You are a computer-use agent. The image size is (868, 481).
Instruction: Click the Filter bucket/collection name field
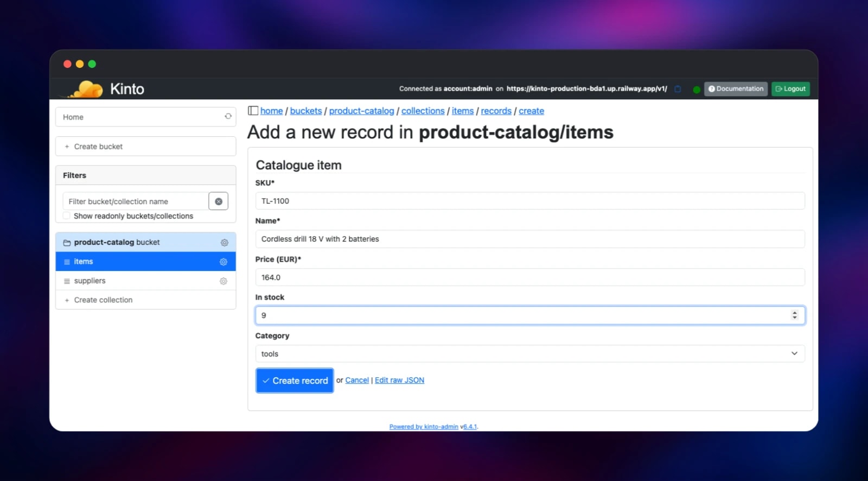click(x=136, y=201)
